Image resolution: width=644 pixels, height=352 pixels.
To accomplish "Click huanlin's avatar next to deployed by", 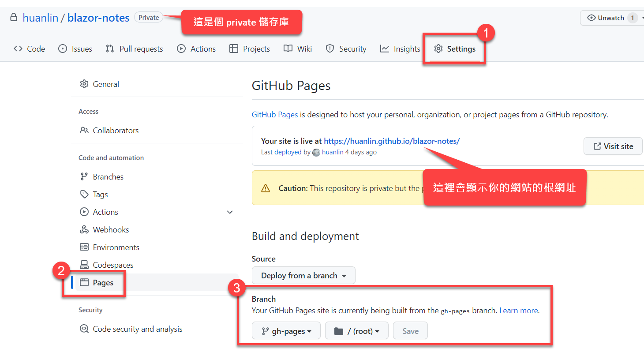I will tap(316, 153).
